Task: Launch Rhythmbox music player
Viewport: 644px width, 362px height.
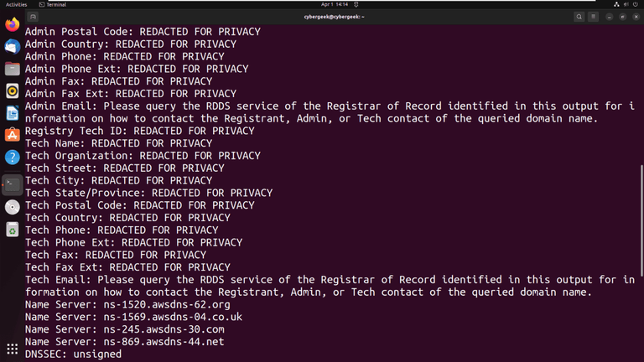Action: click(x=12, y=90)
